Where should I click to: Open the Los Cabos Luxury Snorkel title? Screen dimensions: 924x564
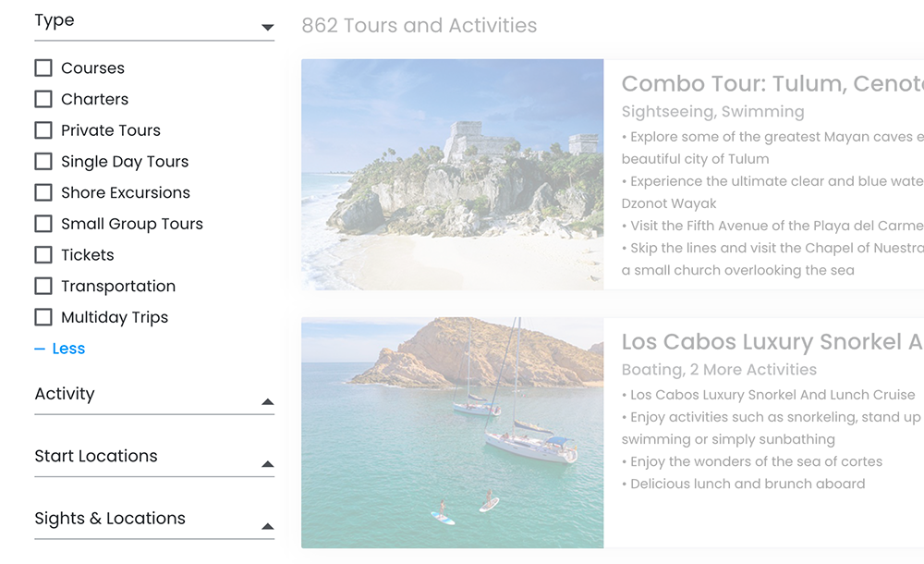772,342
